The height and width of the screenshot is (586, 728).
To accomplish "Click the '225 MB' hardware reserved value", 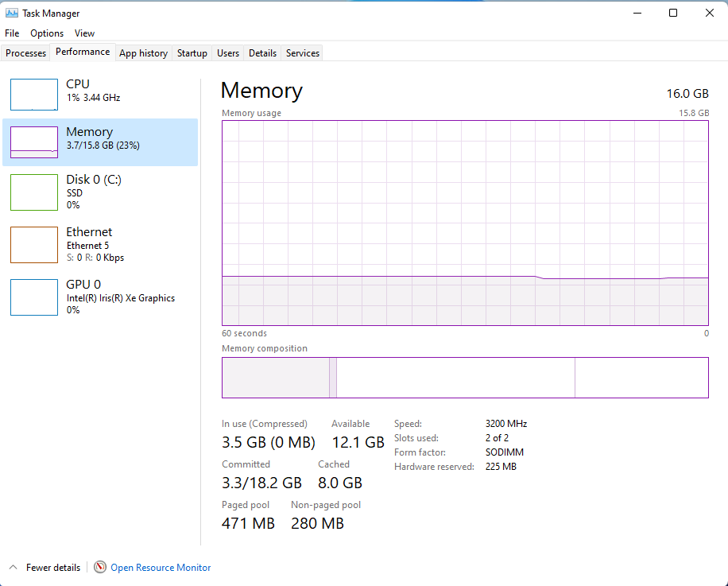I will (501, 467).
